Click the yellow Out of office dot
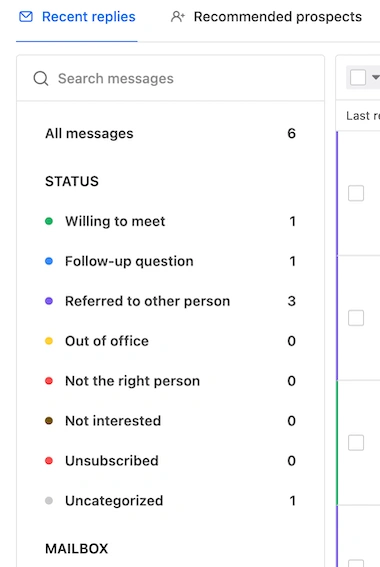 point(49,341)
